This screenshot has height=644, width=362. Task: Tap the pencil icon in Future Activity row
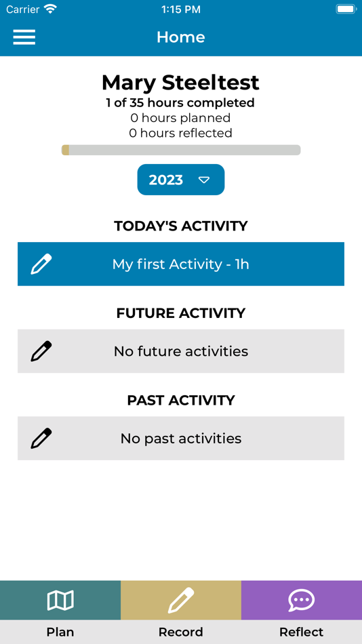(41, 351)
